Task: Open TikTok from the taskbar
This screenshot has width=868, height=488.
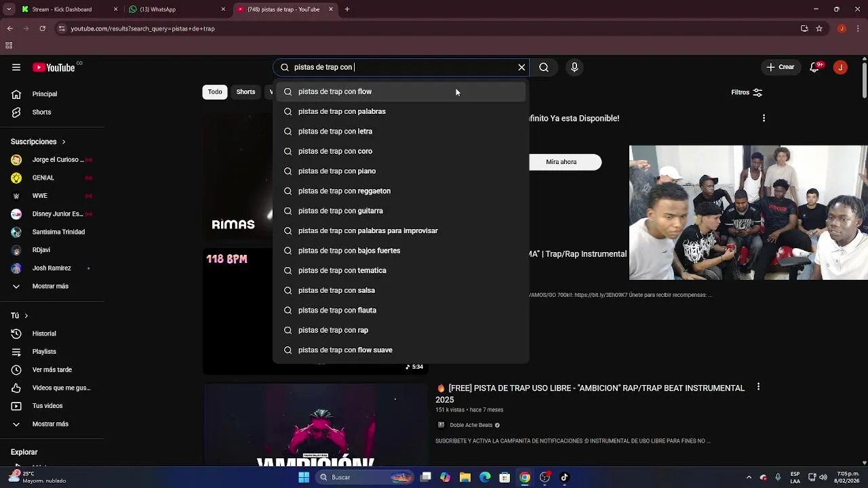Action: click(564, 477)
